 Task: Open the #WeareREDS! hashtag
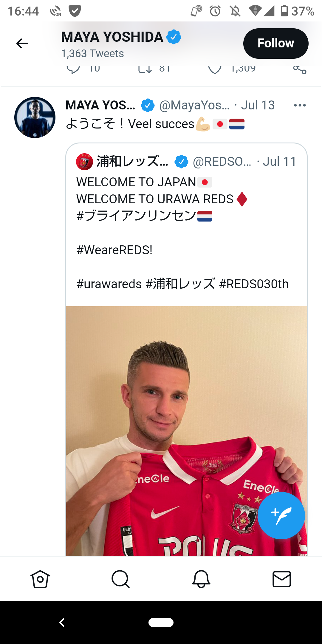click(114, 250)
